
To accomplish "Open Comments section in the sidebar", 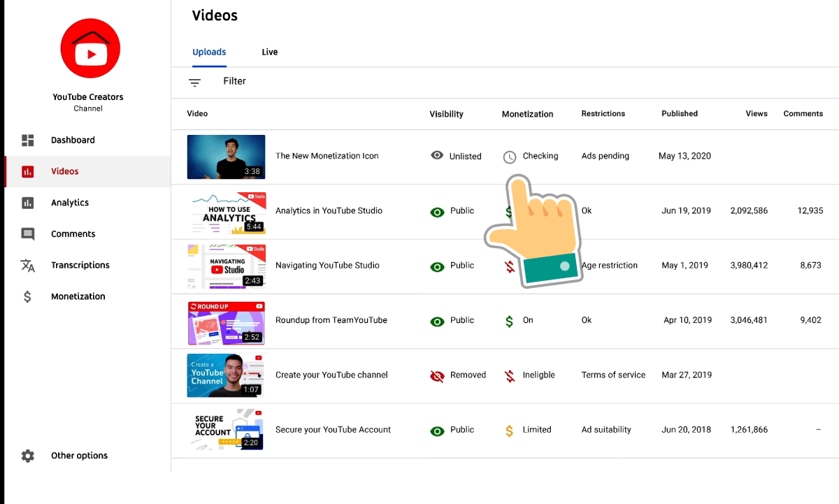I will click(73, 234).
